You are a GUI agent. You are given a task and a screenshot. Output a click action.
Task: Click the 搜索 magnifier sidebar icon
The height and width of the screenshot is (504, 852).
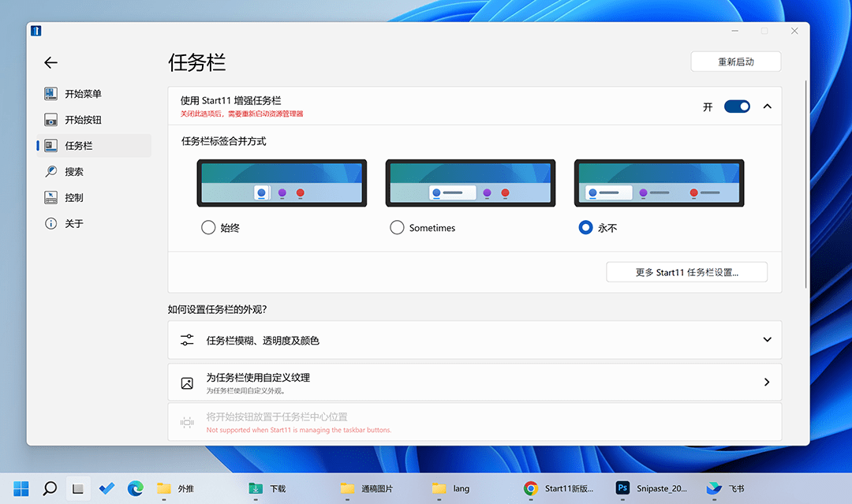(x=50, y=172)
